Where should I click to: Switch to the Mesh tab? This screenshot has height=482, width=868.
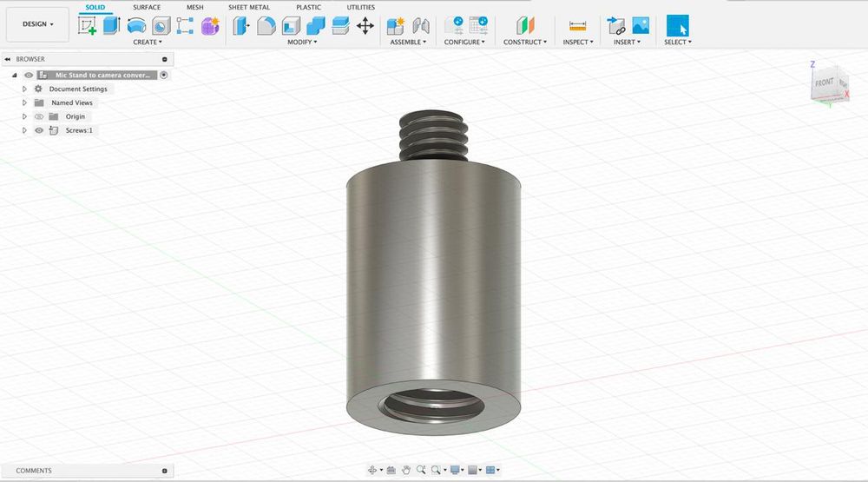tap(194, 7)
